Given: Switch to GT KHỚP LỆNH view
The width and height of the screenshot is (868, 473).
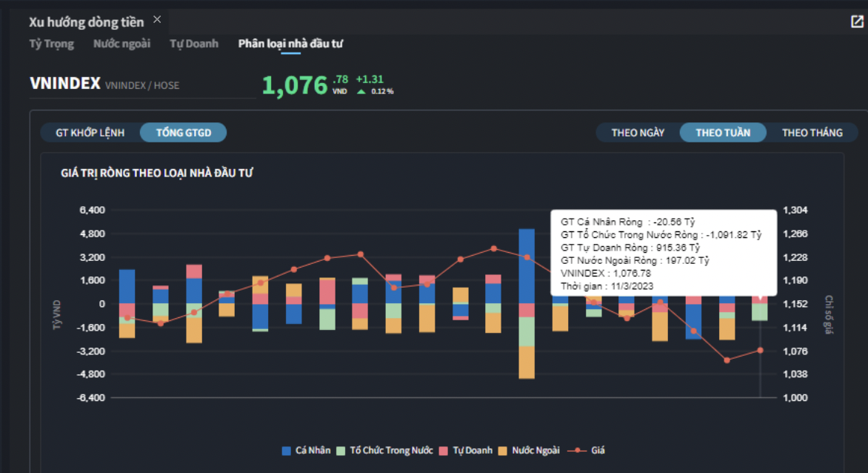Looking at the screenshot, I should click(90, 133).
